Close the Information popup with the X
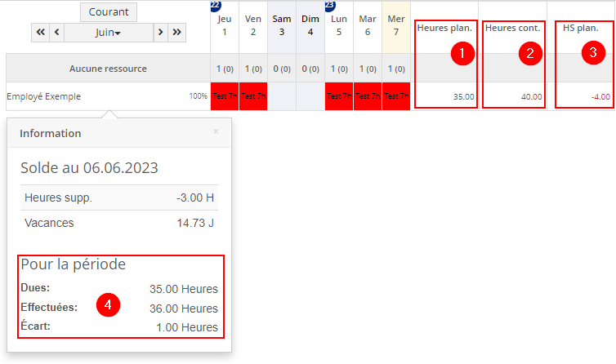616x364 pixels. [x=216, y=131]
